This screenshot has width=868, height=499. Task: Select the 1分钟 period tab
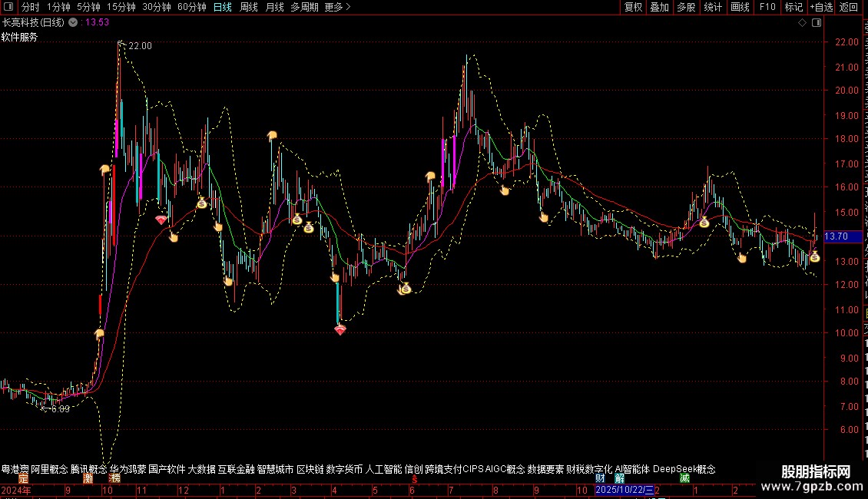(58, 7)
